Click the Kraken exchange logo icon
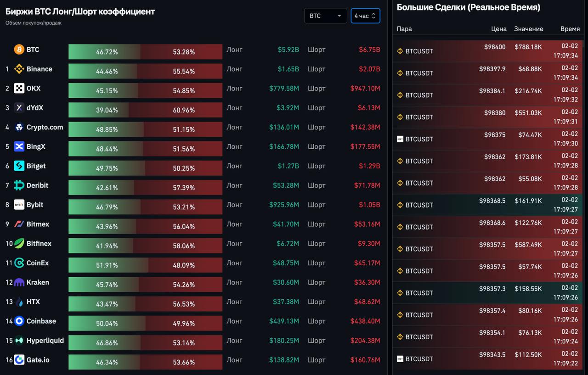588x375 pixels. pyautogui.click(x=19, y=282)
